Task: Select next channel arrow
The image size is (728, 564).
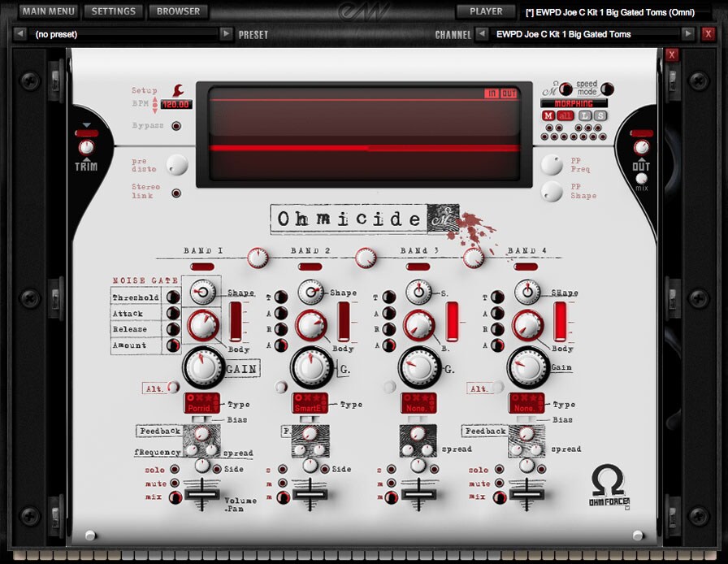Action: click(688, 33)
